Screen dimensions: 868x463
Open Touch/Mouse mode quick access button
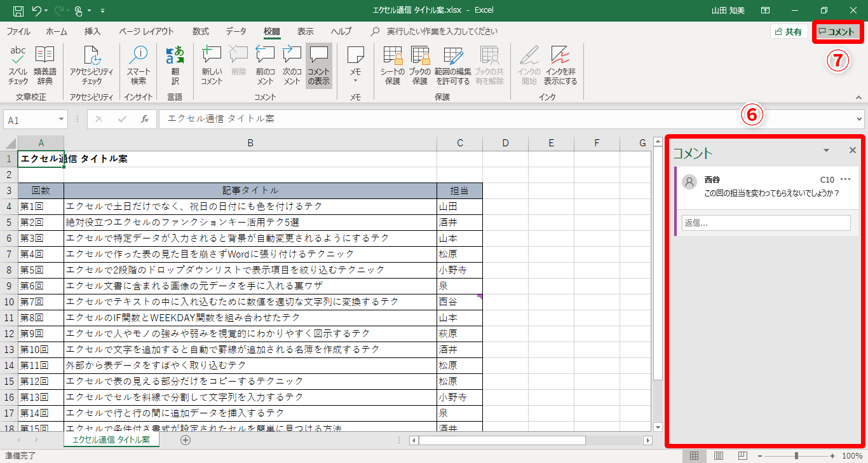point(79,11)
